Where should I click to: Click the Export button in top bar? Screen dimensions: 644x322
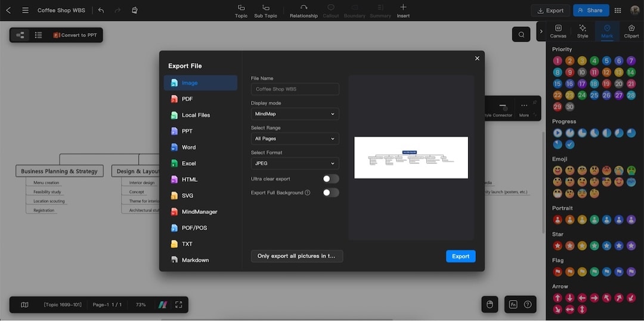550,11
